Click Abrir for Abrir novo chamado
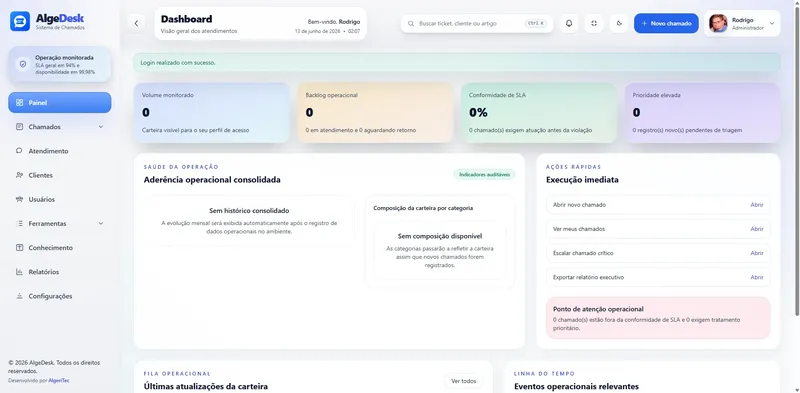Viewport: 800px width, 393px height. pos(757,205)
